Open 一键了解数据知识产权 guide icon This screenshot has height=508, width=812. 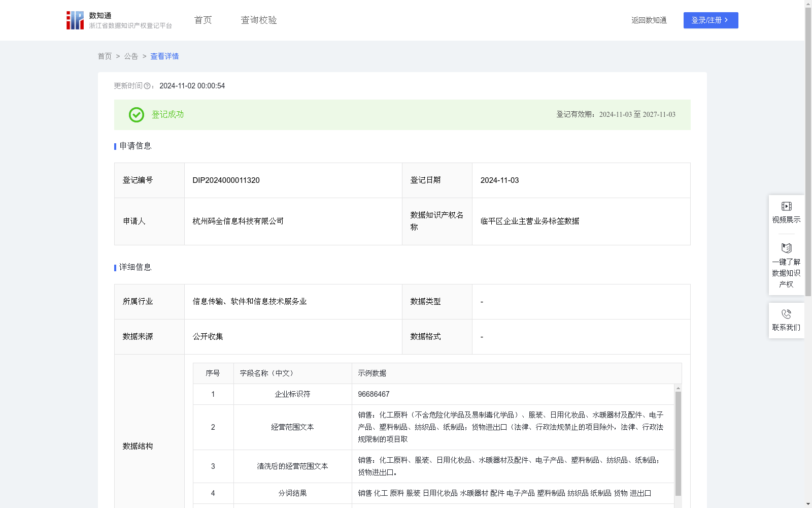click(x=786, y=248)
